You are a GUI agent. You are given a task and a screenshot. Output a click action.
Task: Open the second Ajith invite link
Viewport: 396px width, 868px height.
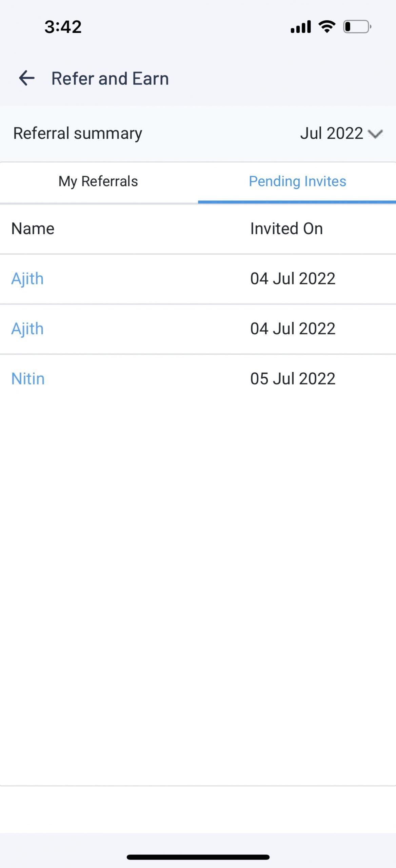point(27,329)
